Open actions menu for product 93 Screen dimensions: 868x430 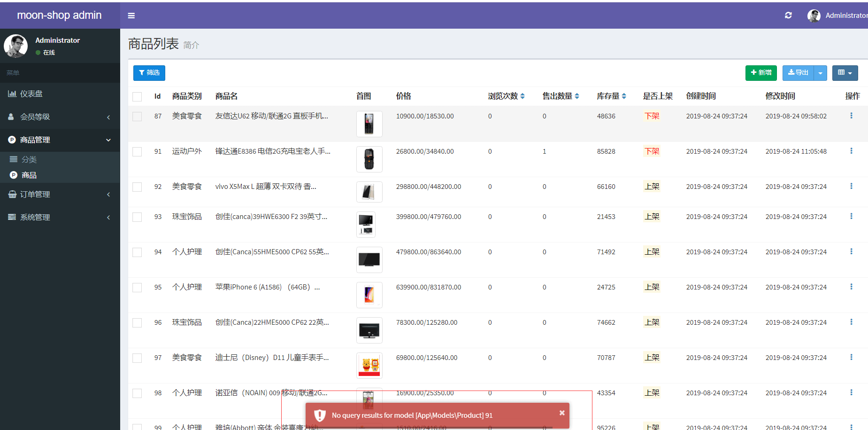851,216
